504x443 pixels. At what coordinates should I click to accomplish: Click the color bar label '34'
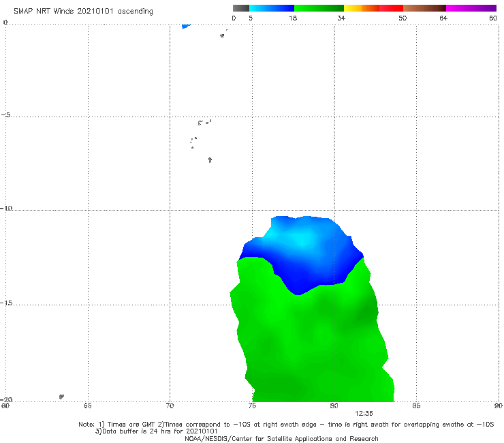[341, 18]
